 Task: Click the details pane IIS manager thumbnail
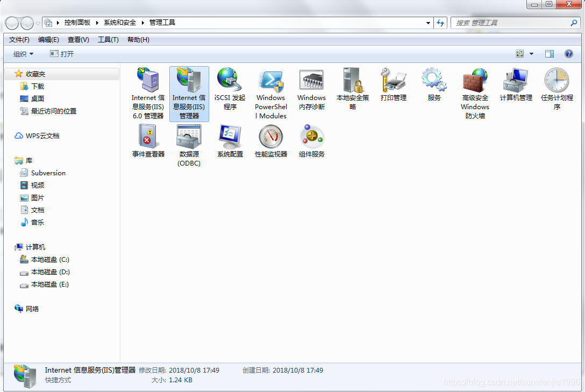click(25, 376)
